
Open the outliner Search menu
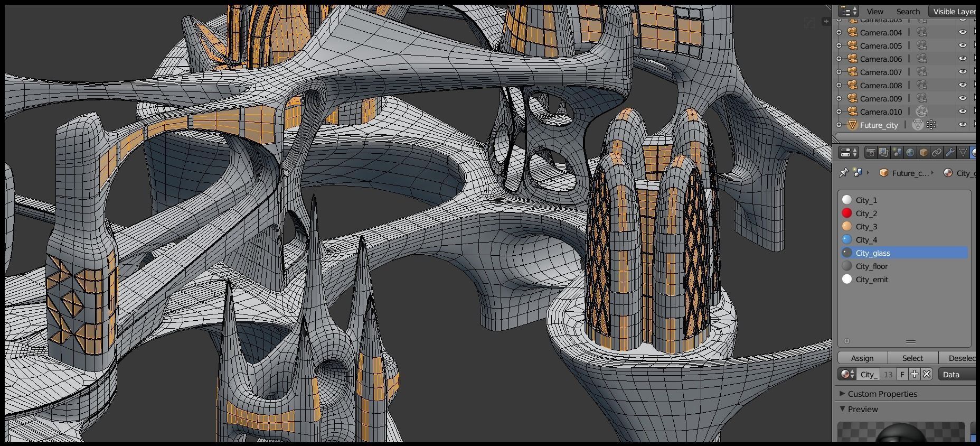click(x=908, y=12)
